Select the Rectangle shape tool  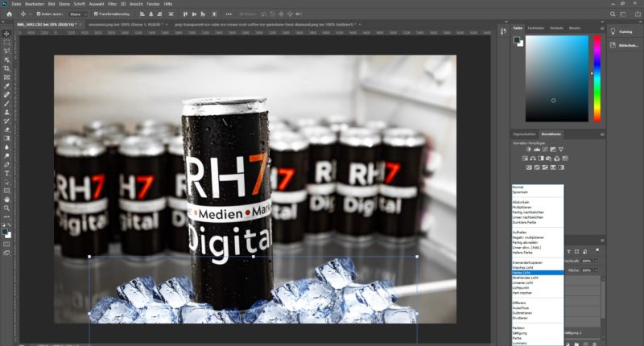[x=6, y=191]
